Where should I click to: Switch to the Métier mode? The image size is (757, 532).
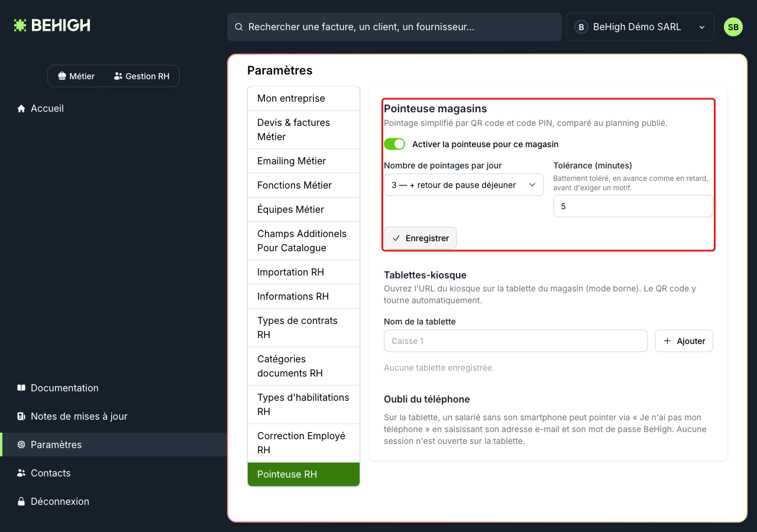point(76,76)
